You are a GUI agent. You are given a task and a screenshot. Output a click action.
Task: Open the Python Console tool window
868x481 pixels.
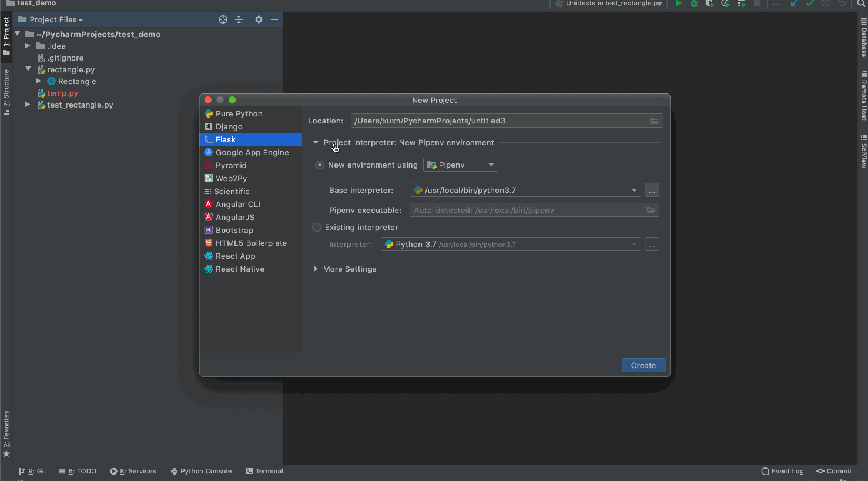(x=201, y=471)
